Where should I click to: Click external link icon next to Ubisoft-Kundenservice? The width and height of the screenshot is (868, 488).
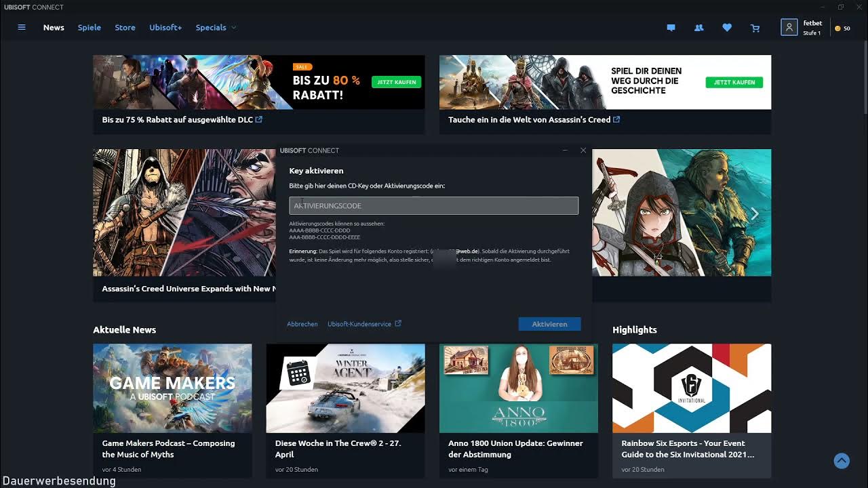pyautogui.click(x=398, y=324)
